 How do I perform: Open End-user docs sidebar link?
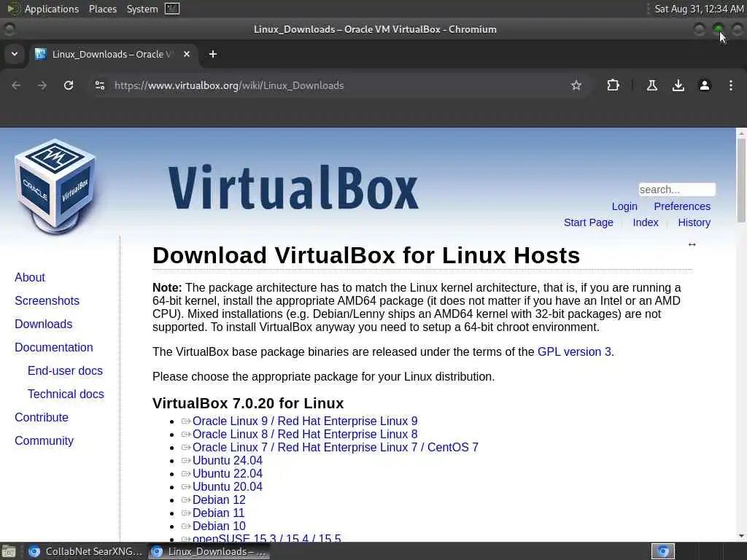pyautogui.click(x=65, y=370)
